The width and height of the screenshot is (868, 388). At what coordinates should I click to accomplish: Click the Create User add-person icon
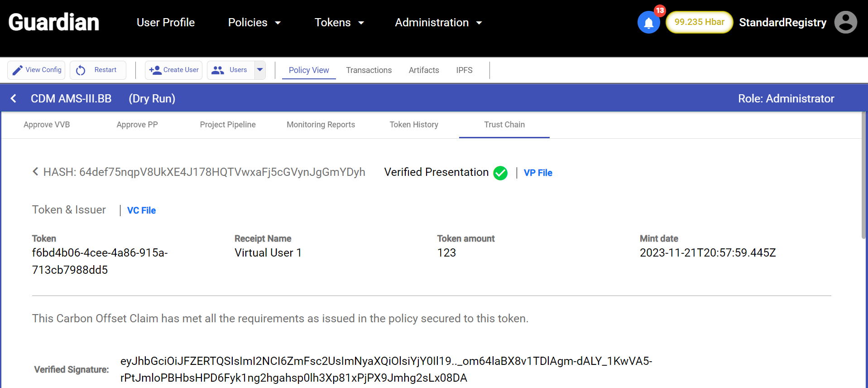155,70
